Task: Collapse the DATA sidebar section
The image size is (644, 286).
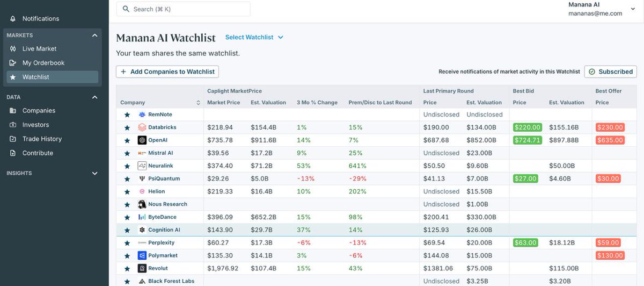Action: 95,97
